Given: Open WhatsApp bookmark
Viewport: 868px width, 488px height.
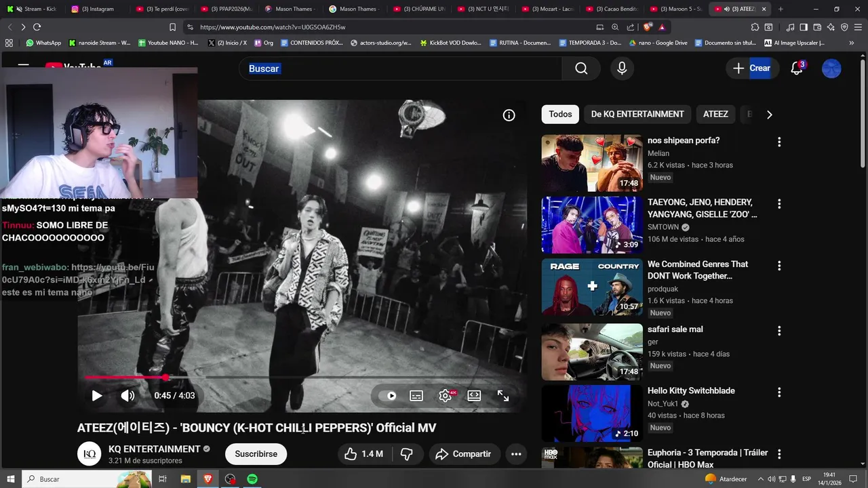Looking at the screenshot, I should 43,43.
